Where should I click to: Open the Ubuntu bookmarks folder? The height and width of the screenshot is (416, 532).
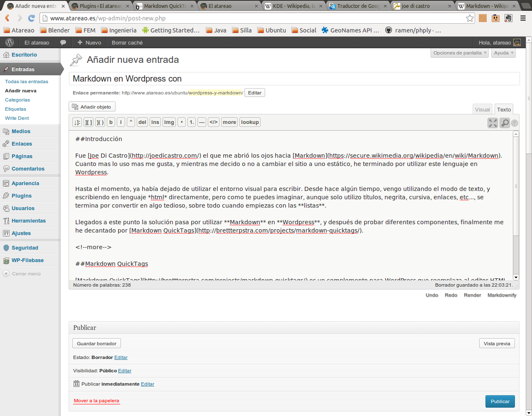coord(272,30)
